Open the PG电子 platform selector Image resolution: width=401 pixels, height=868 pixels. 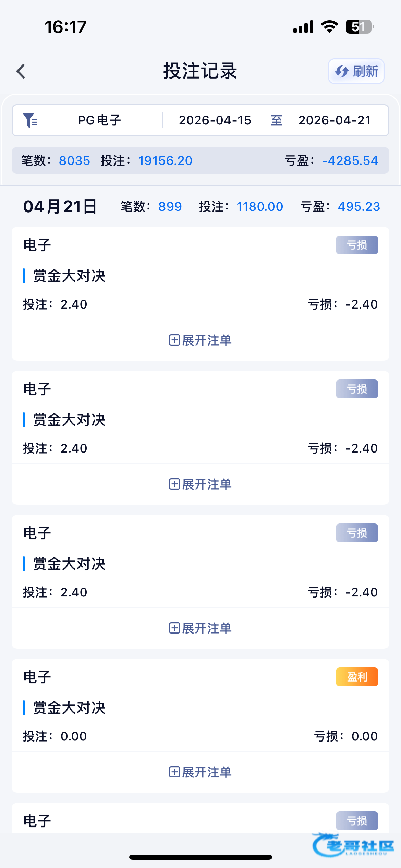point(99,120)
